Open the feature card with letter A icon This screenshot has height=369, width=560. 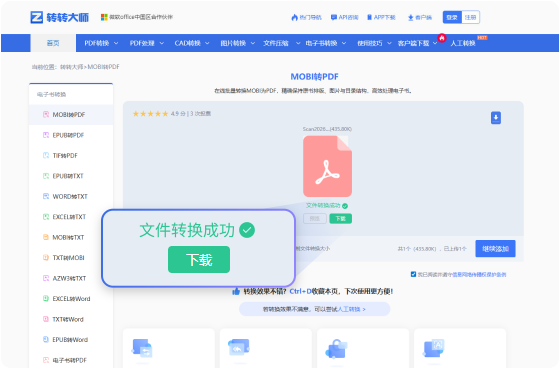[x=460, y=348]
